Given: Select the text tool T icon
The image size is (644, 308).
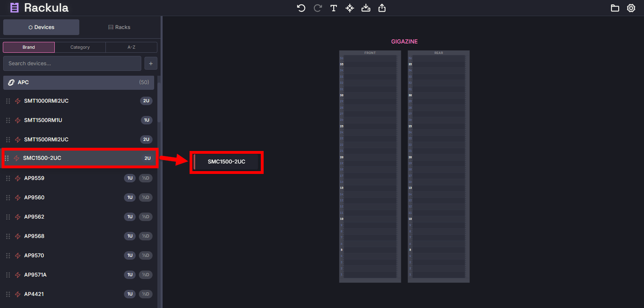Looking at the screenshot, I should [334, 8].
